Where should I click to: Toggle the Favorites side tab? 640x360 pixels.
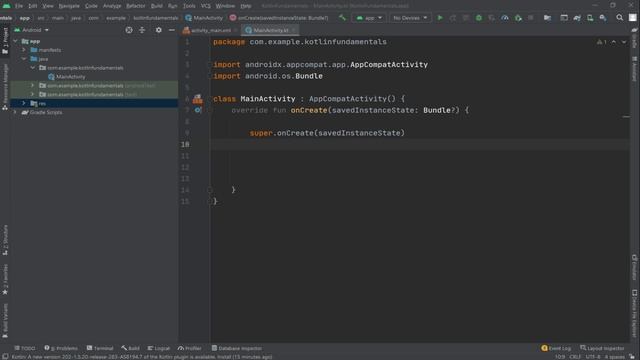5,280
